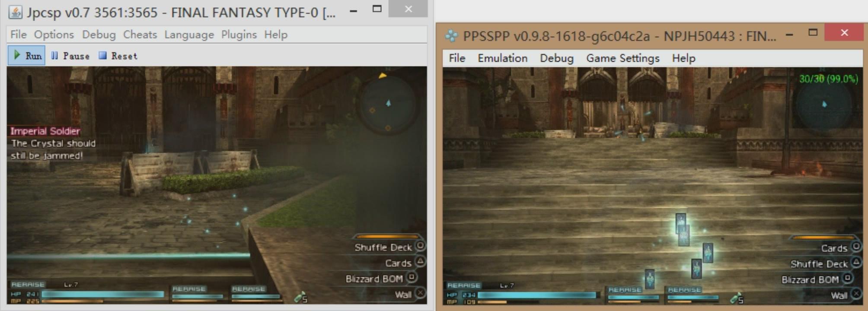Click the potion item icon in the PPSSPP HUD

coord(735,297)
